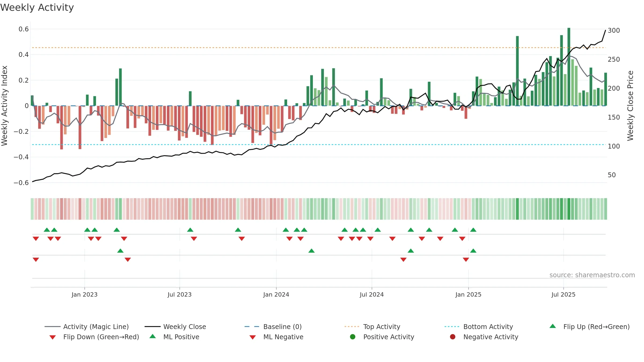Click the tall green bar in spring 2025
Image resolution: width=644 pixels, height=362 pixels.
click(x=517, y=71)
